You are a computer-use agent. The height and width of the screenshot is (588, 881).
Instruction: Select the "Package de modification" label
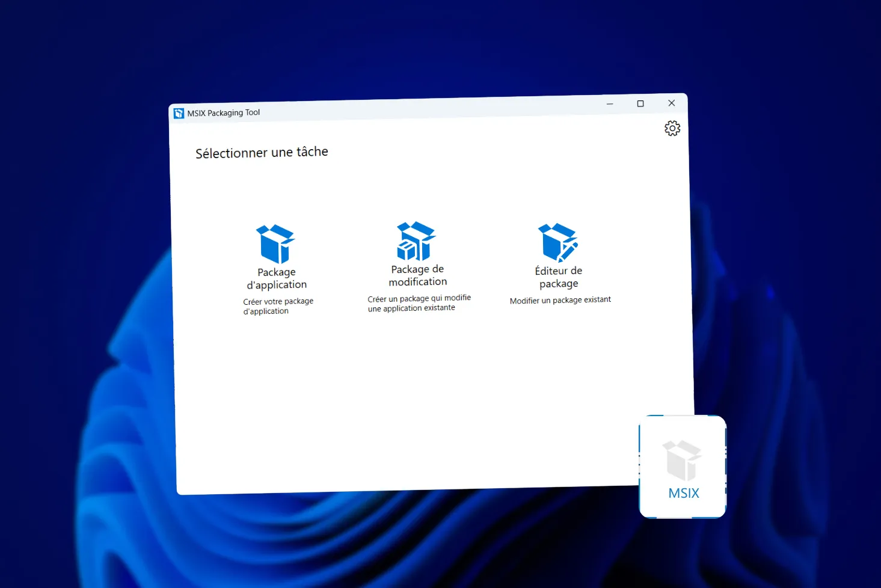pos(418,275)
